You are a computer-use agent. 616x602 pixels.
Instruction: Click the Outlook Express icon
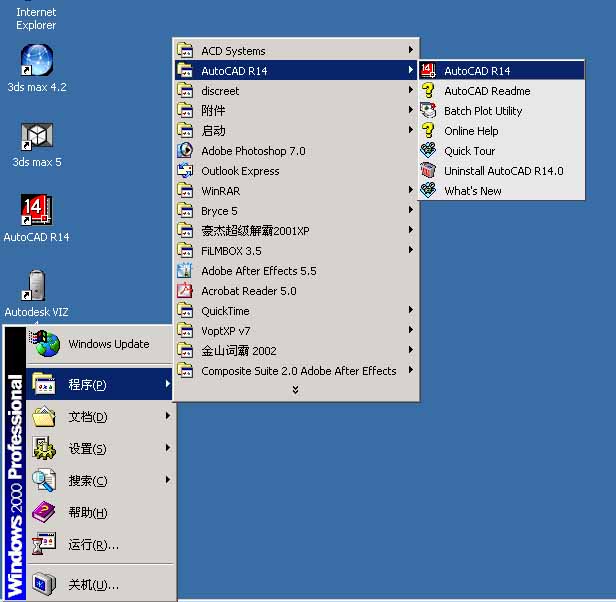coord(185,171)
